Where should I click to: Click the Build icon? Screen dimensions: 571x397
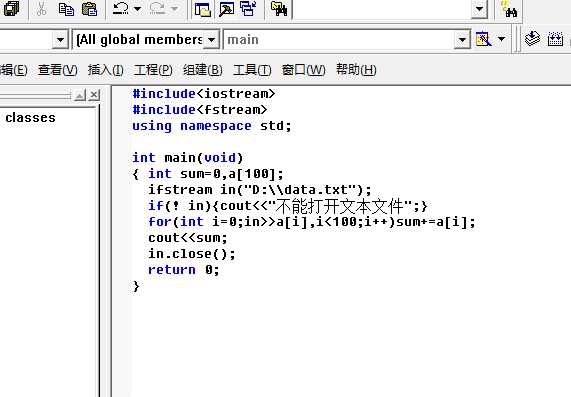(555, 39)
